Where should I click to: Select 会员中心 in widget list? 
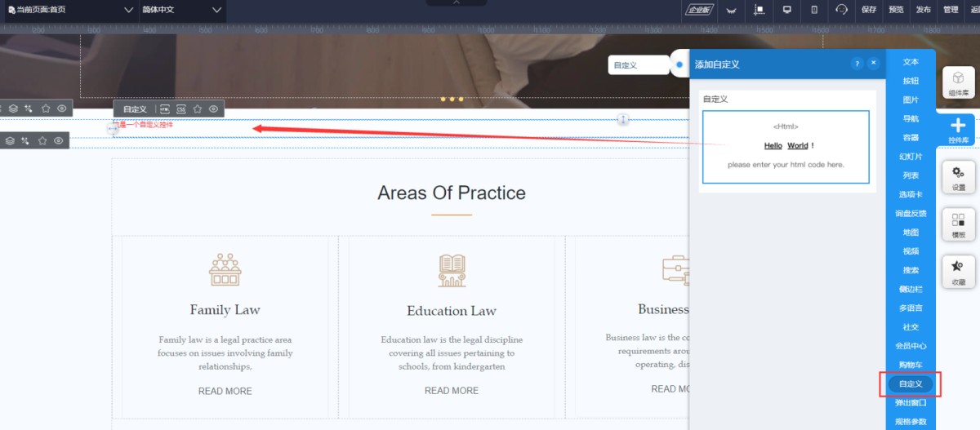point(911,346)
